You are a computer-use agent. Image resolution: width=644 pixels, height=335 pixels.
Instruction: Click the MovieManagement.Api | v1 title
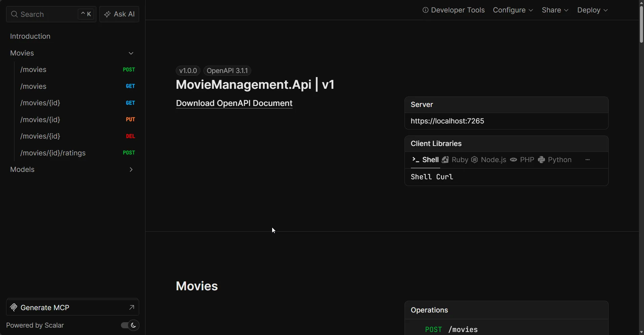click(x=255, y=84)
